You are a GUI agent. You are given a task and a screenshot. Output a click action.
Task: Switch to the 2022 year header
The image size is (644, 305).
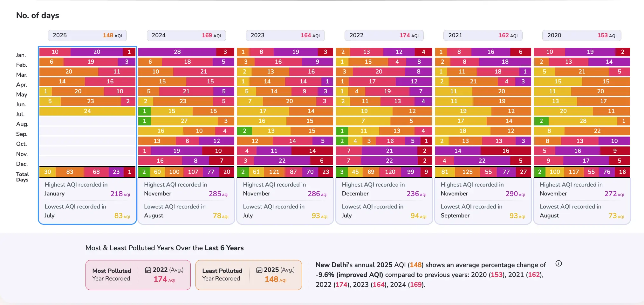(384, 35)
